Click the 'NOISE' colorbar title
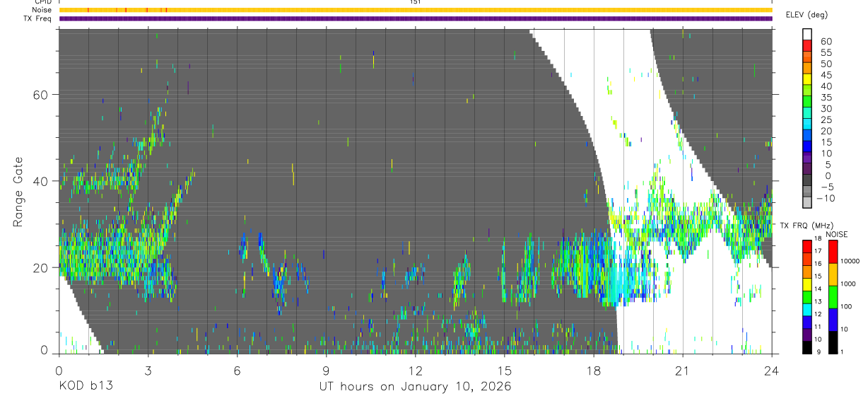This screenshot has height=401, width=868. [x=837, y=234]
